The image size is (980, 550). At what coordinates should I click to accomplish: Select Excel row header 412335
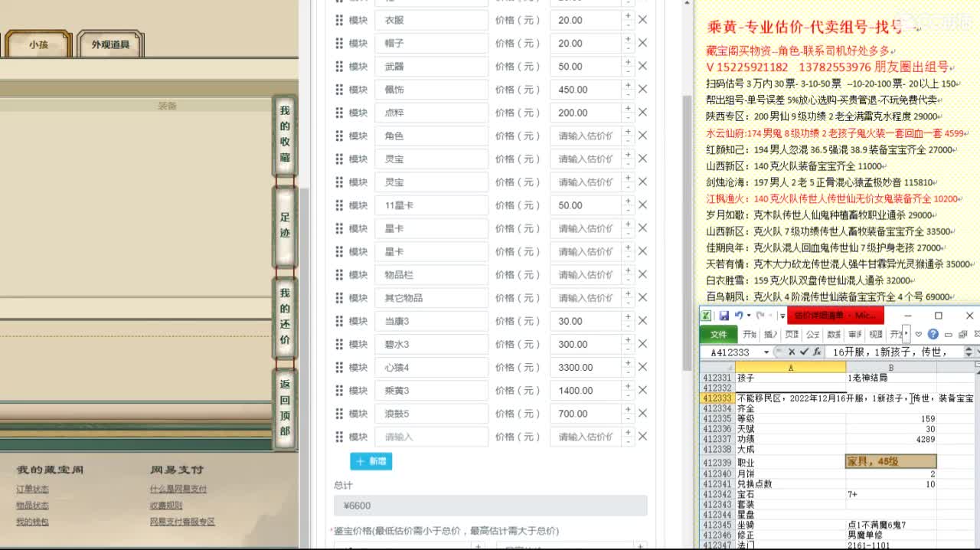[x=717, y=419]
